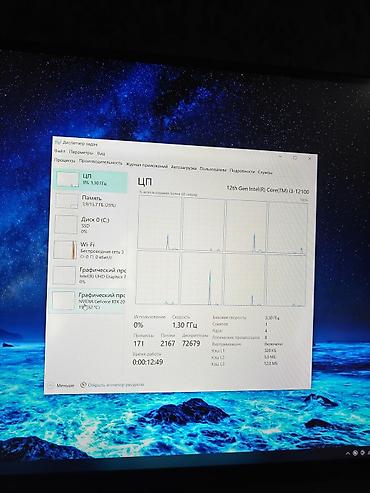
Task: Go to the Автозагрузка tab
Action: pos(183,168)
